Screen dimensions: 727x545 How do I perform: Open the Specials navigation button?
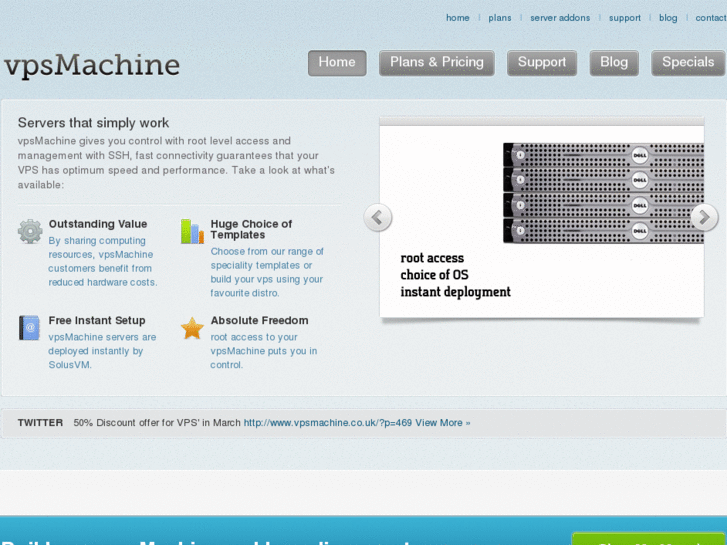[x=688, y=63]
